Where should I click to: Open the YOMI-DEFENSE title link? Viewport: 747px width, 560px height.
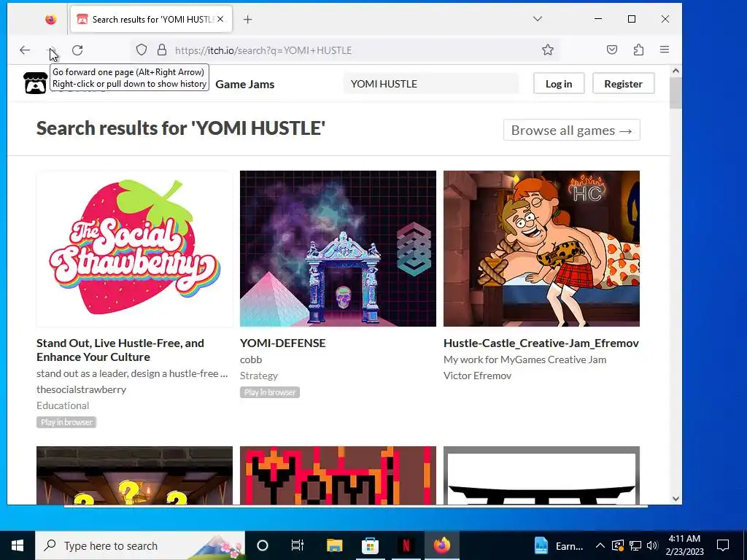coord(282,343)
